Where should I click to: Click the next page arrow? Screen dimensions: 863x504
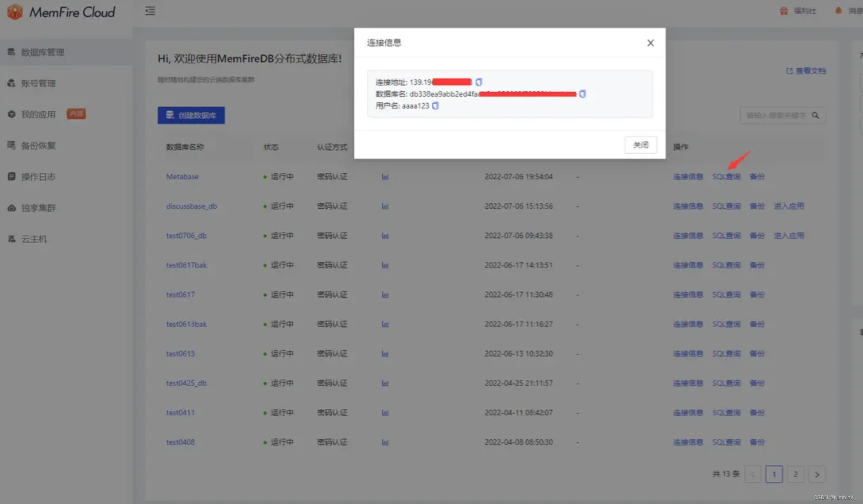pos(817,474)
